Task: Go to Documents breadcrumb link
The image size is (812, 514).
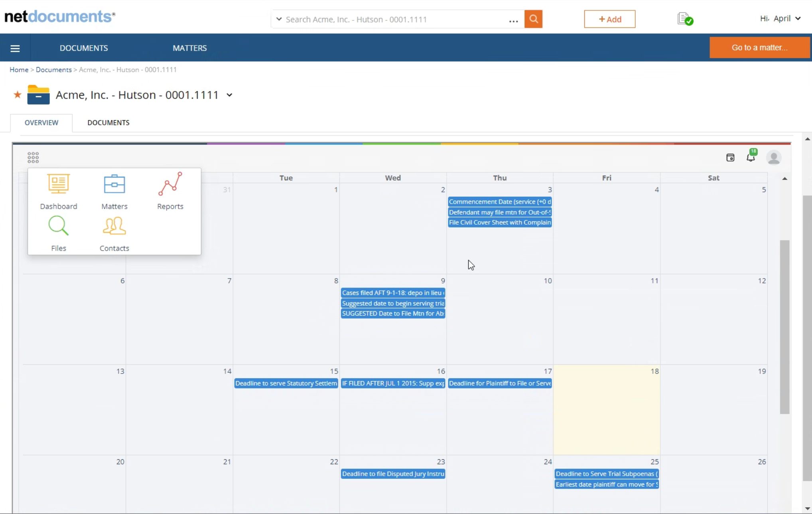Action: 54,69
